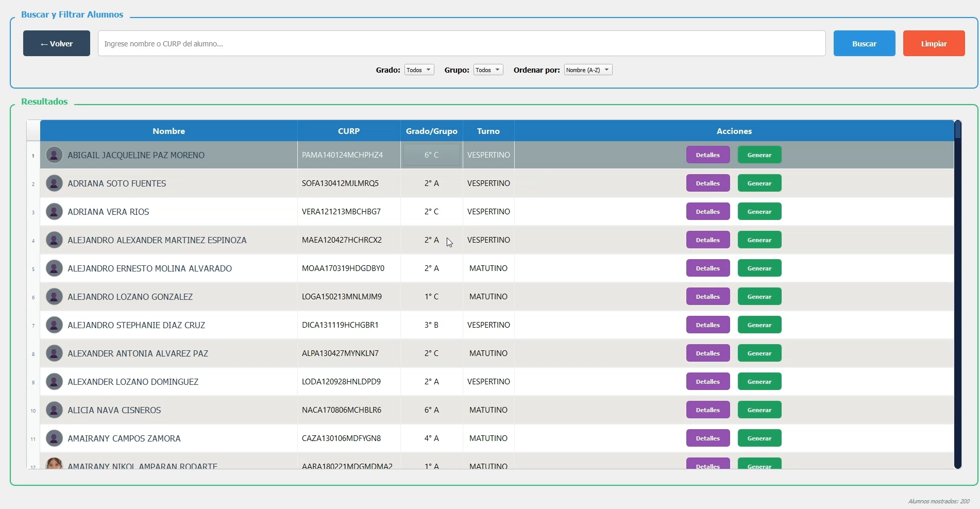This screenshot has width=980, height=509.
Task: Click avatar icon beside Adriana Vera Rios
Action: point(54,212)
